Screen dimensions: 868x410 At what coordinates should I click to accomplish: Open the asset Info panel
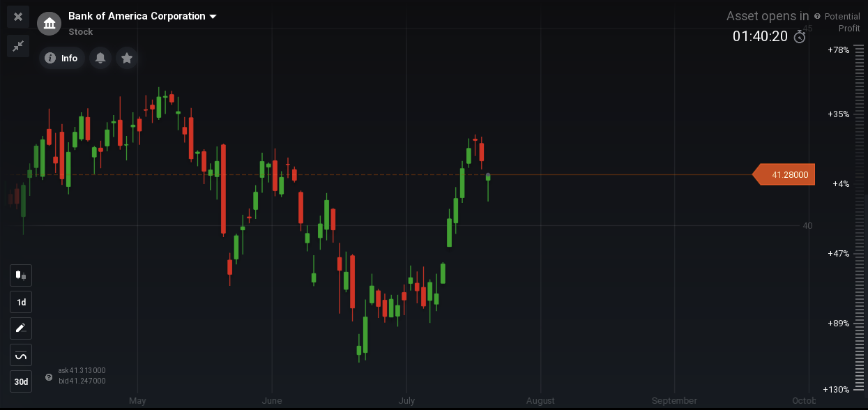coord(62,59)
